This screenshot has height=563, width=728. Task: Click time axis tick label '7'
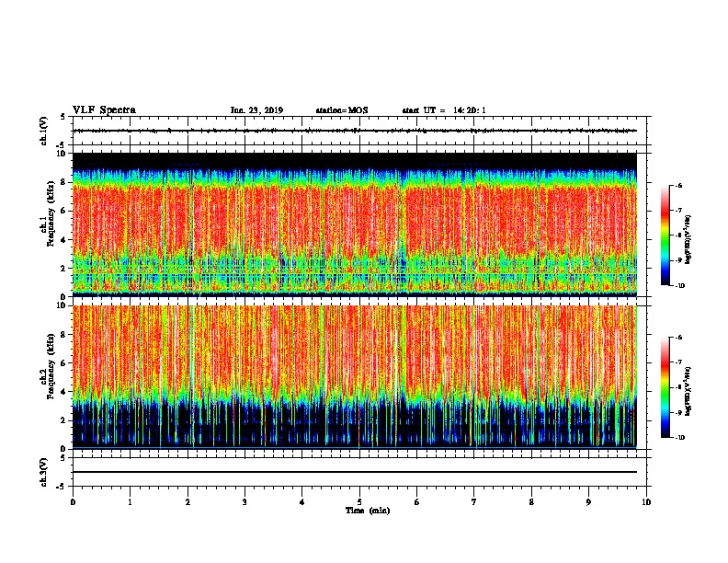[474, 502]
